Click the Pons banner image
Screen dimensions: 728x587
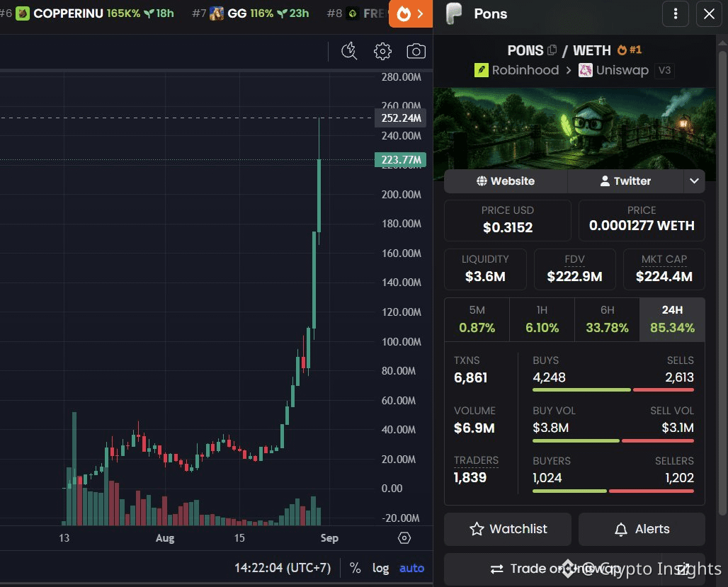click(x=574, y=128)
